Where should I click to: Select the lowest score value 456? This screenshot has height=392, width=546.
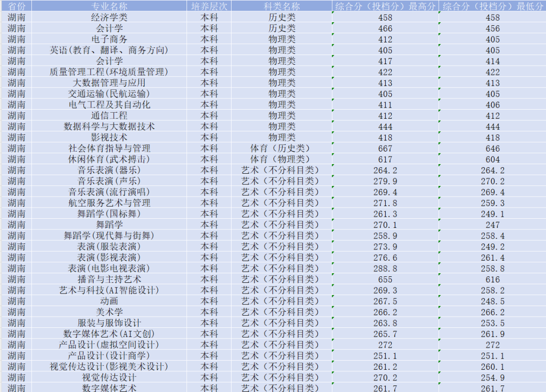(x=492, y=28)
